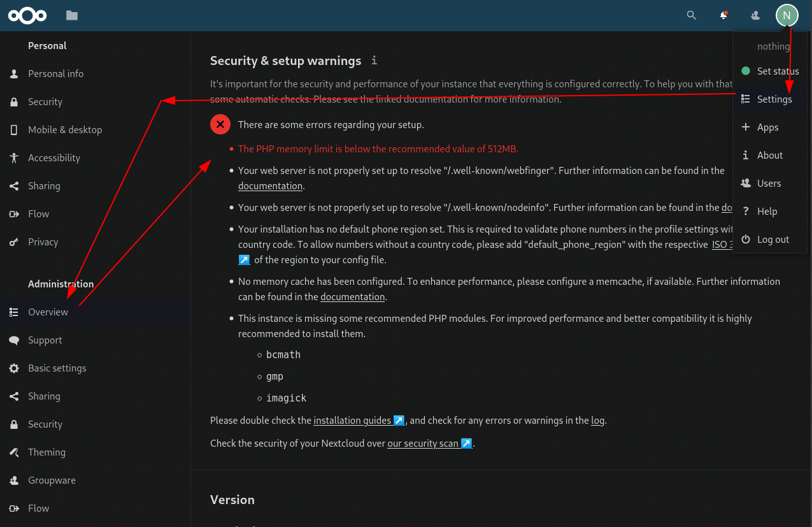
Task: Open the notifications bell icon
Action: [723, 15]
